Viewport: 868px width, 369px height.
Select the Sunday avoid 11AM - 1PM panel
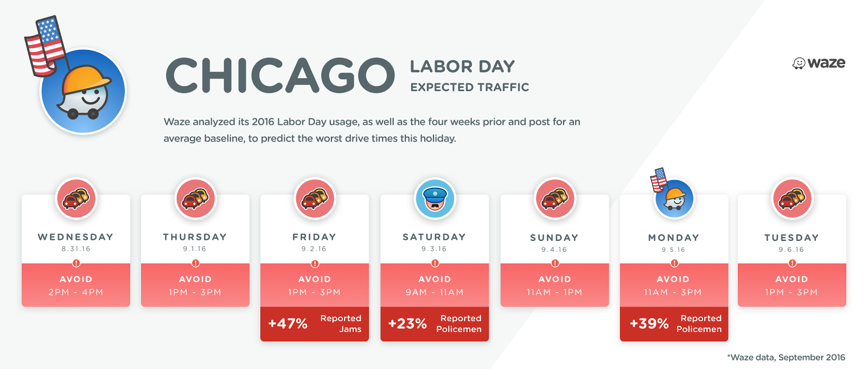point(555,285)
